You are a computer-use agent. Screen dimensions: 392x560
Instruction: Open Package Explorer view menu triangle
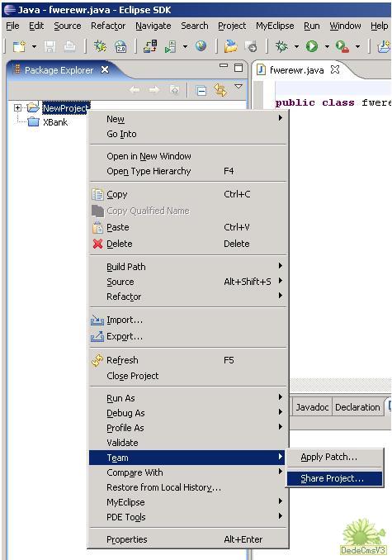click(x=239, y=87)
